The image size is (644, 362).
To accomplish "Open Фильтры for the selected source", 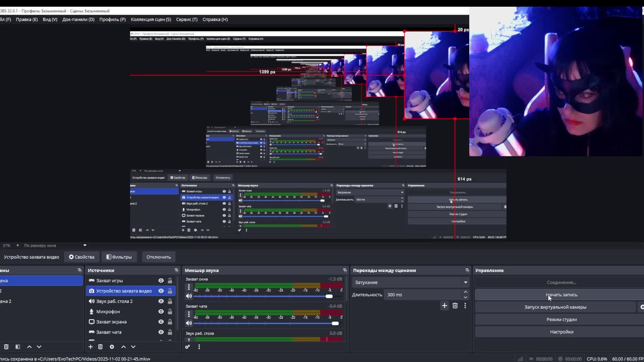I will click(119, 257).
